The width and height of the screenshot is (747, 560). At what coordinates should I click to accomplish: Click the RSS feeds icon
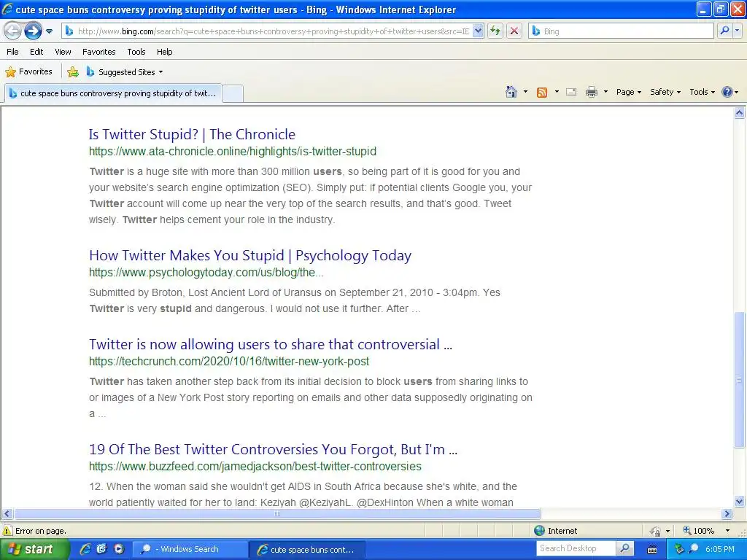(x=542, y=93)
